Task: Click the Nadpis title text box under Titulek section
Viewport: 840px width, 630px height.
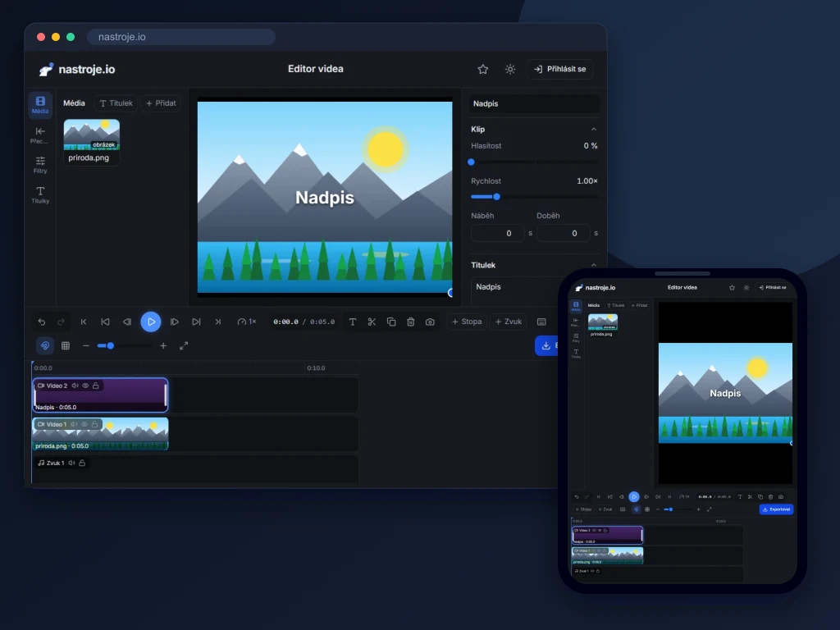Action: 514,291
